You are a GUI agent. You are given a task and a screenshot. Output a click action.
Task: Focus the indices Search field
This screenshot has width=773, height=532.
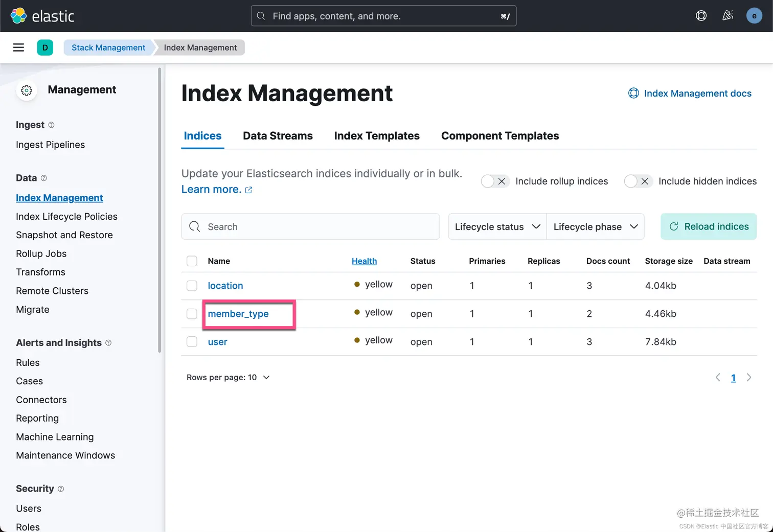(310, 226)
